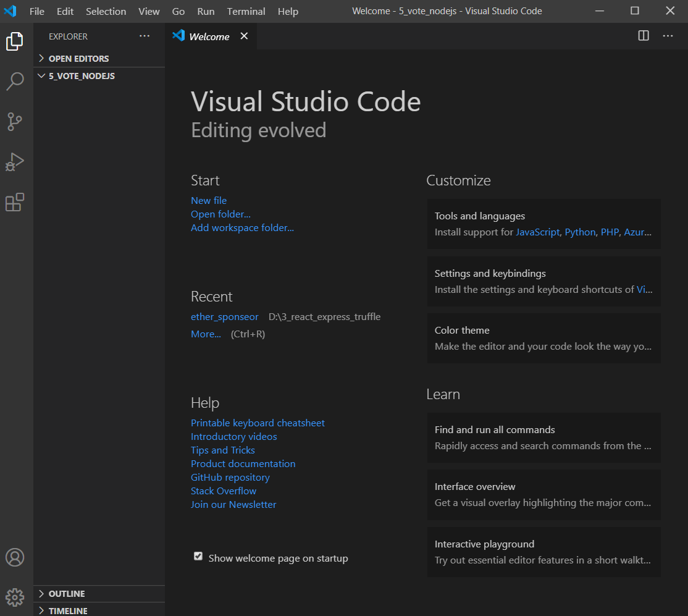The image size is (688, 616).
Task: Expand the Open Editors section
Action: pos(78,59)
